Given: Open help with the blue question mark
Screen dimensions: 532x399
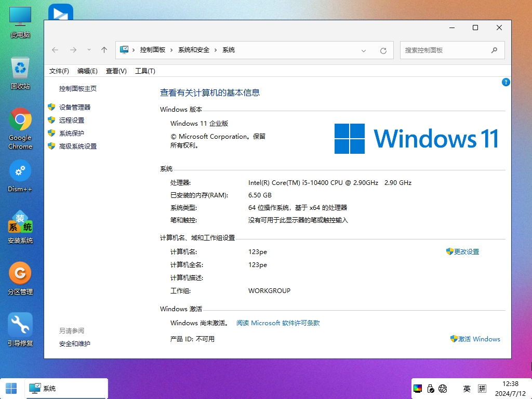Looking at the screenshot, I should [506, 82].
